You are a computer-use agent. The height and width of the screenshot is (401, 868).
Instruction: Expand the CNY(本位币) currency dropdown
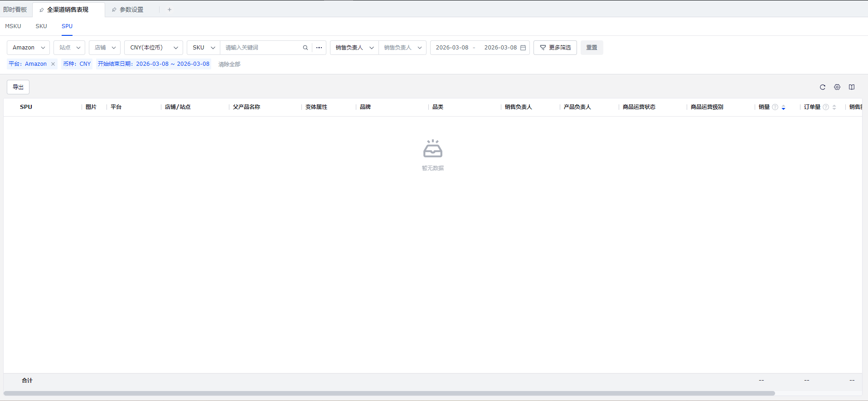pos(154,48)
